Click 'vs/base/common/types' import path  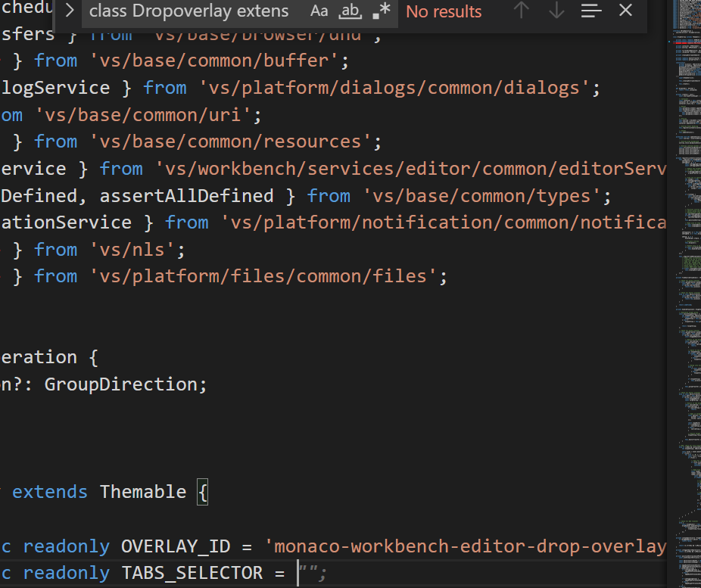482,196
